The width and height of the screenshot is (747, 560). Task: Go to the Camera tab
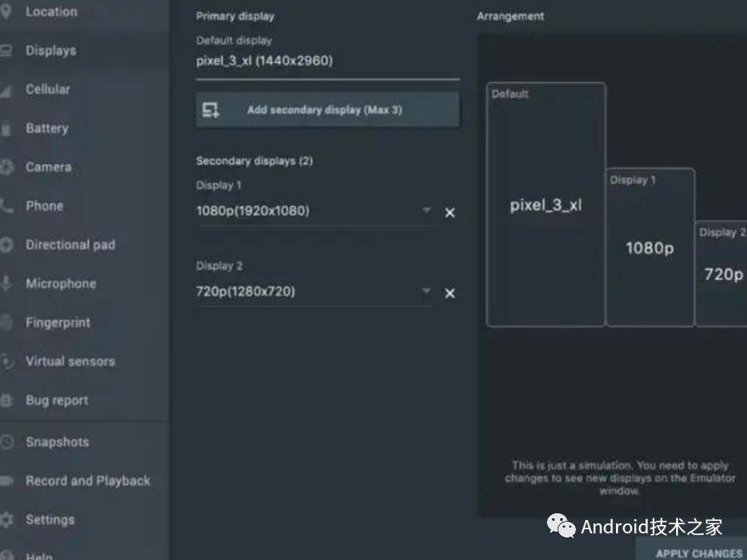click(x=84, y=167)
